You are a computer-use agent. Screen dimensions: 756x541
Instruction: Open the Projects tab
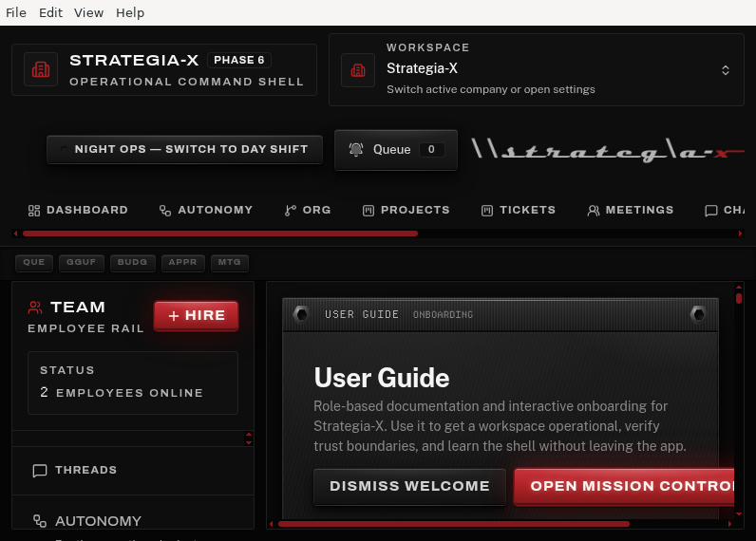pyautogui.click(x=406, y=210)
